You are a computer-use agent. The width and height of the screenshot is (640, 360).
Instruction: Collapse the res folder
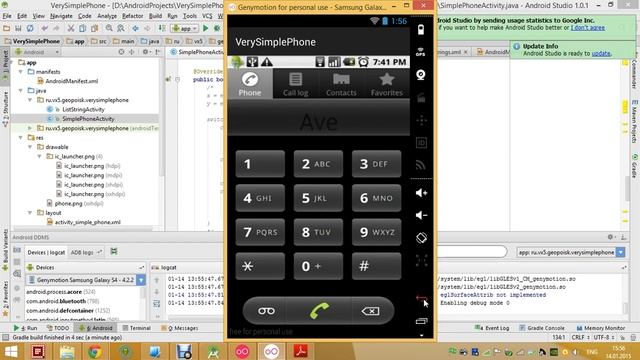[x=21, y=138]
